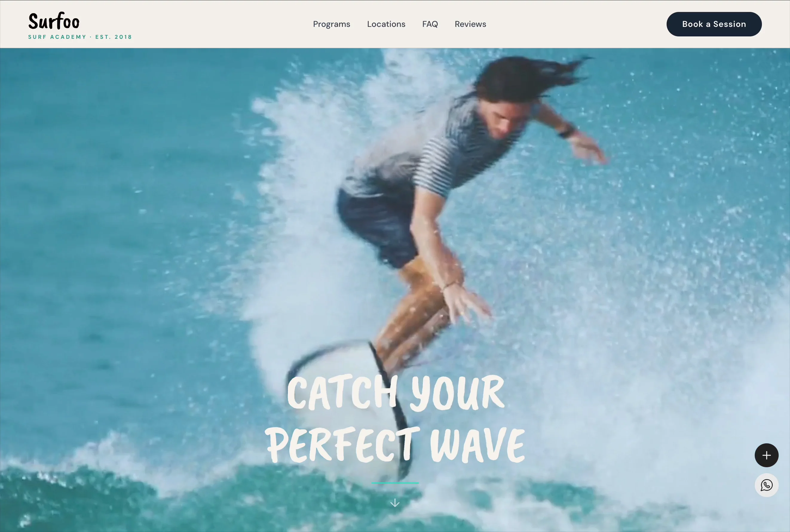
Task: Open the FAQ nav link
Action: click(x=430, y=24)
